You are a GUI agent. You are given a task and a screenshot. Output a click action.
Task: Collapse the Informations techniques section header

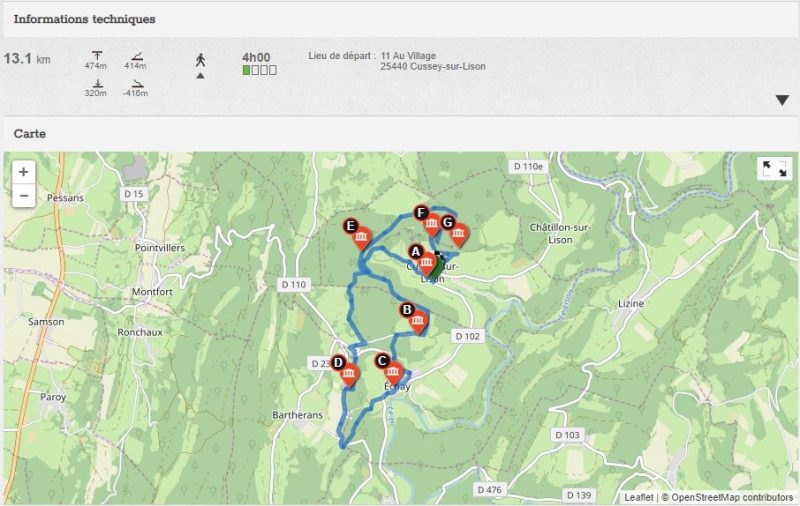(84, 19)
